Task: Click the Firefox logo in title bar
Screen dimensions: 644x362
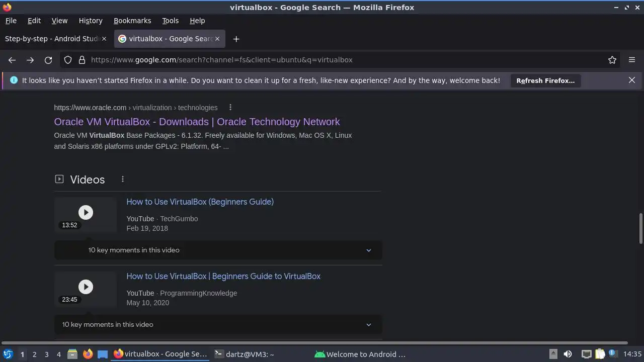Action: (x=7, y=7)
